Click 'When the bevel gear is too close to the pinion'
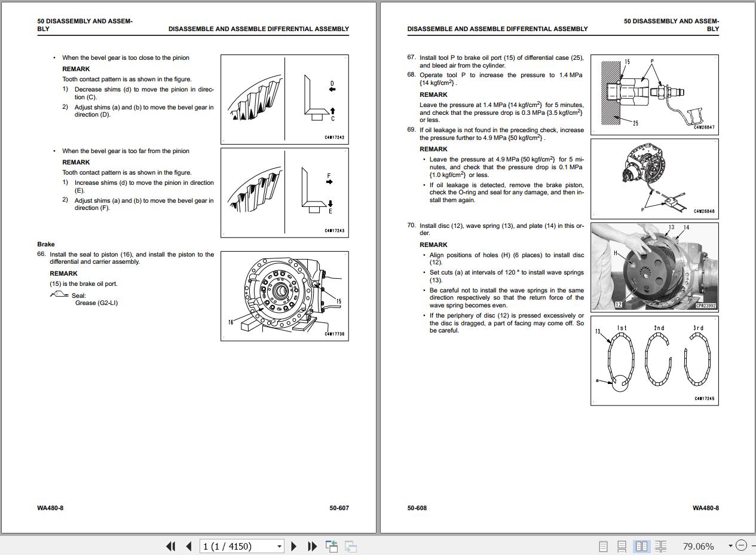756x555 pixels. [x=126, y=57]
